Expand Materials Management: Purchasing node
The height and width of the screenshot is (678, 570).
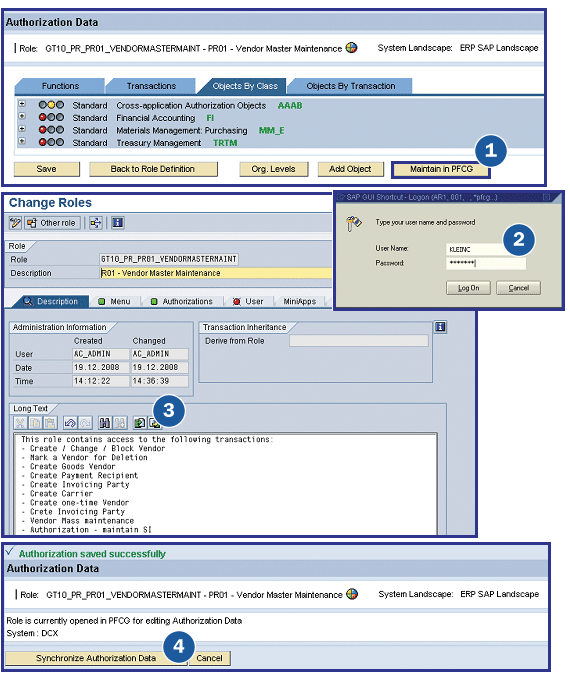pyautogui.click(x=22, y=129)
